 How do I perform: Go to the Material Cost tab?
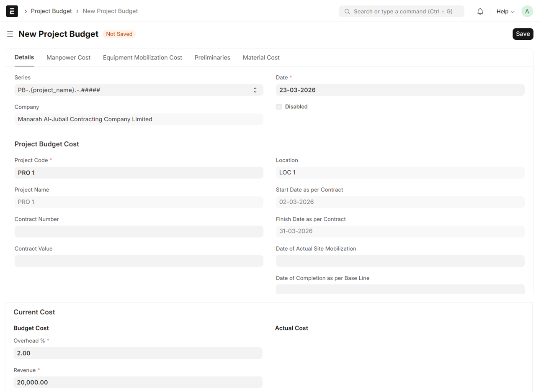pos(261,58)
